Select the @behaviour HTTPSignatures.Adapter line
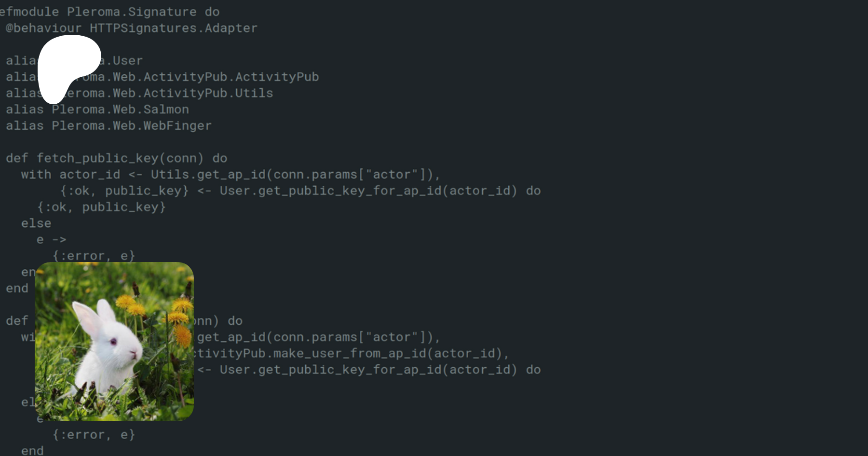 click(132, 28)
